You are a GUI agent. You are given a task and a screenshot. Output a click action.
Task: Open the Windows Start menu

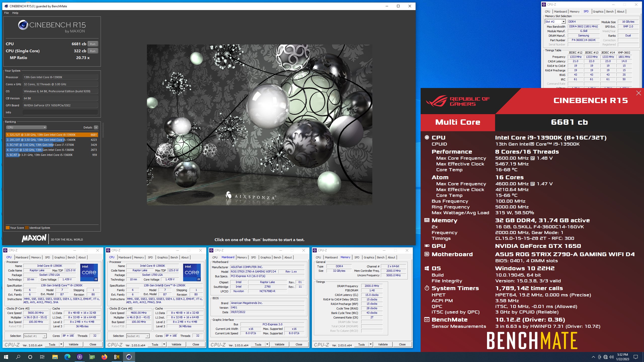tap(6, 357)
